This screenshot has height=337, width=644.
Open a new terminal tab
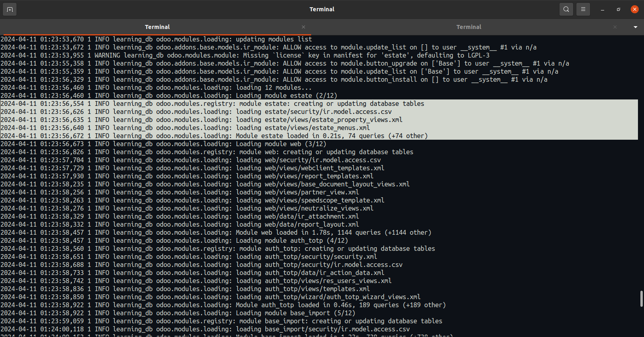pos(10,9)
